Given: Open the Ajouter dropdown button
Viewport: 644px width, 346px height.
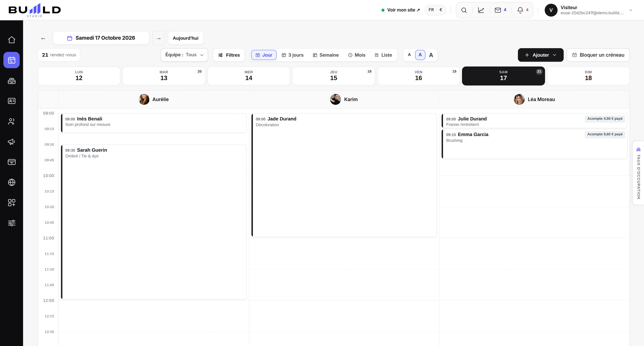Looking at the screenshot, I should (x=540, y=55).
